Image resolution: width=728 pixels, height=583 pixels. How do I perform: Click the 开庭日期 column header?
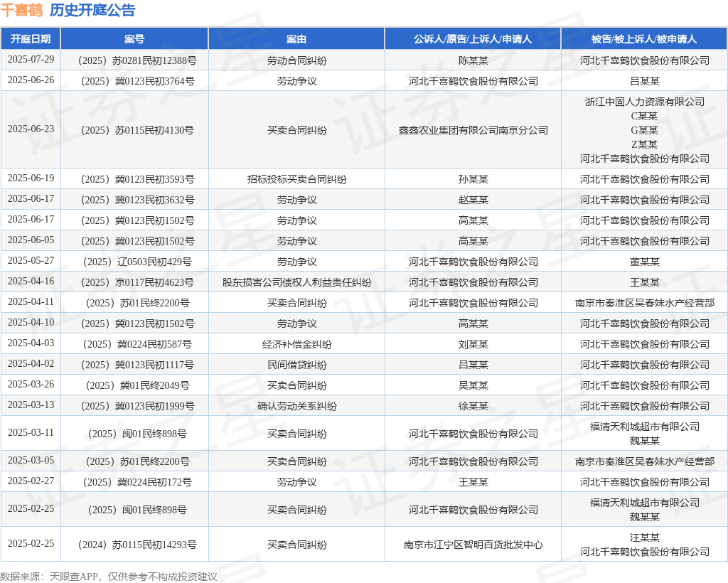coord(31,39)
